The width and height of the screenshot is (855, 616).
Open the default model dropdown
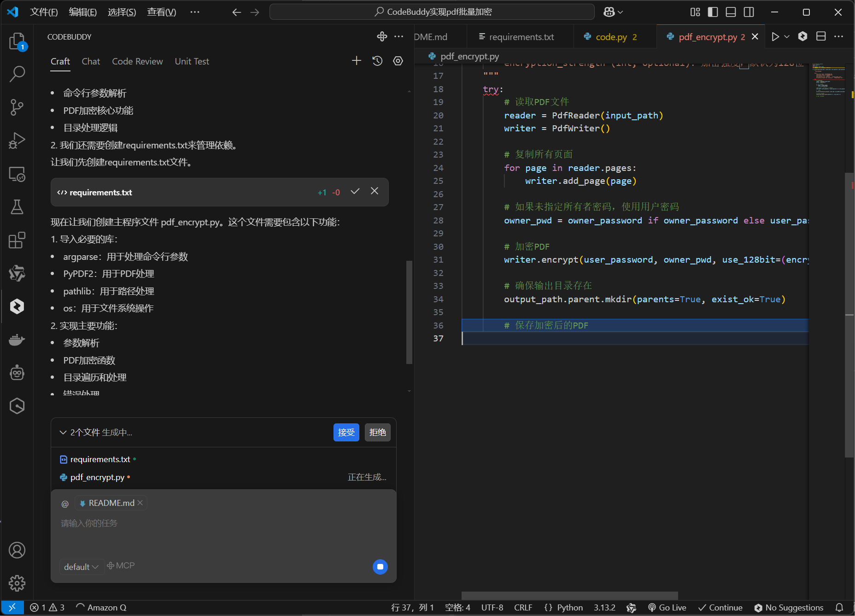(x=82, y=567)
